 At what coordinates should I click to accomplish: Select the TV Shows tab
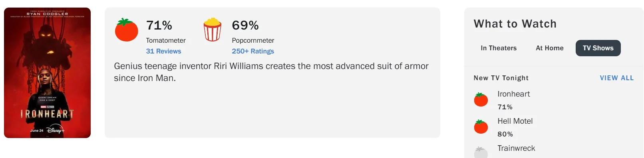point(598,48)
